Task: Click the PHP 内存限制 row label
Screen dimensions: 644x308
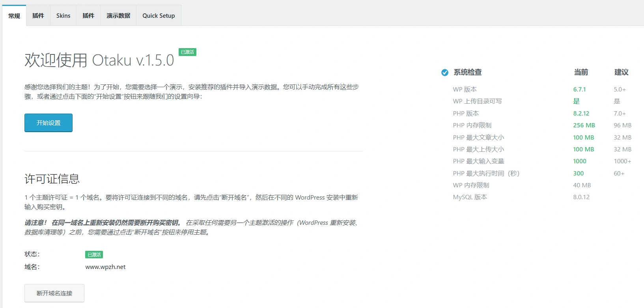Action: click(x=472, y=125)
